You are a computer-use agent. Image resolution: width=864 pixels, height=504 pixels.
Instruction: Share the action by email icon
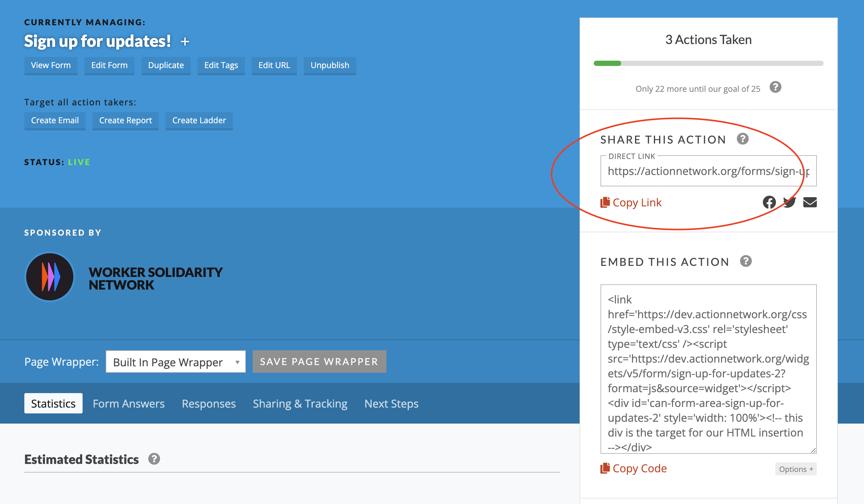point(810,202)
